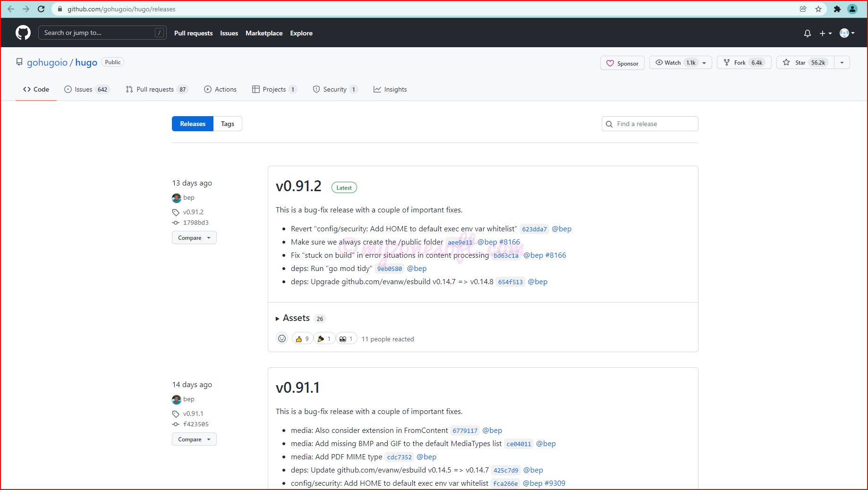Image resolution: width=868 pixels, height=490 pixels.
Task: Open the Star lists dropdown arrow
Action: point(842,63)
